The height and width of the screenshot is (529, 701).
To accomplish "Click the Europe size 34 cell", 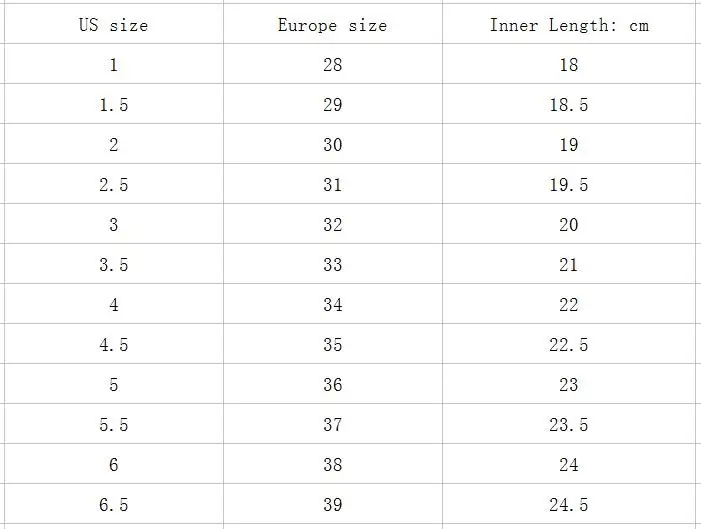I will 332,305.
